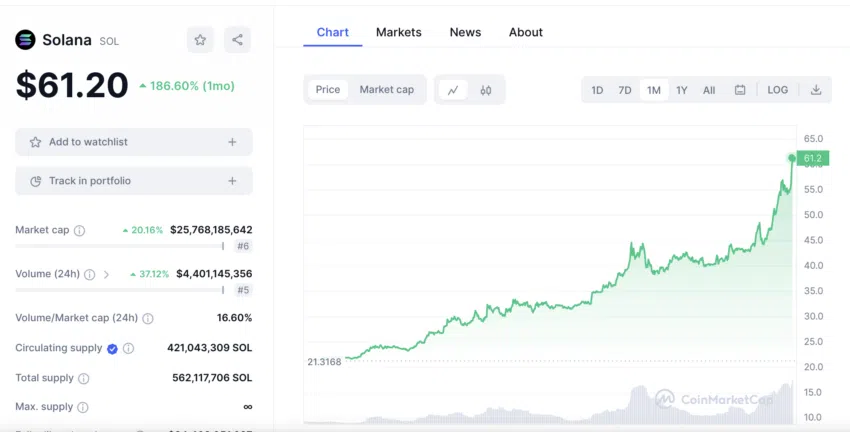Click the share icon button
850x432 pixels.
pyautogui.click(x=237, y=40)
